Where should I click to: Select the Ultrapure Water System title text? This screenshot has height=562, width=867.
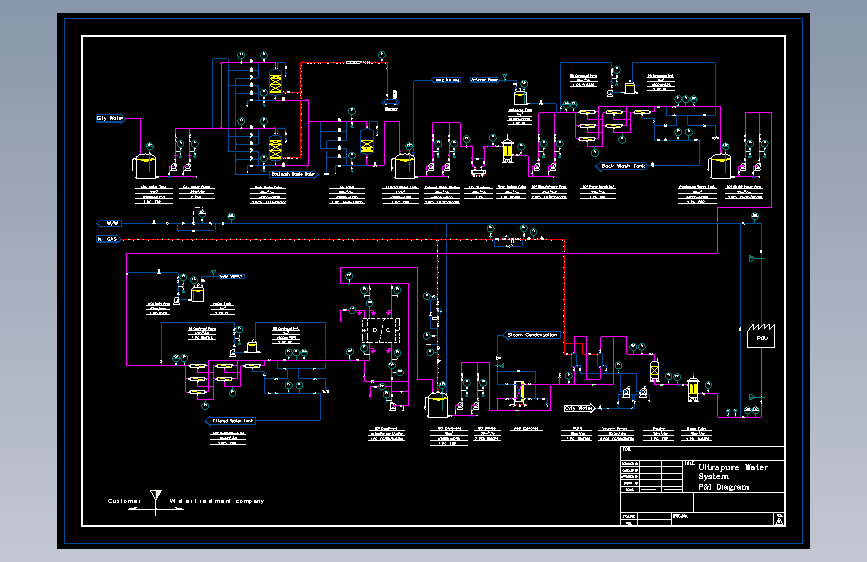733,471
